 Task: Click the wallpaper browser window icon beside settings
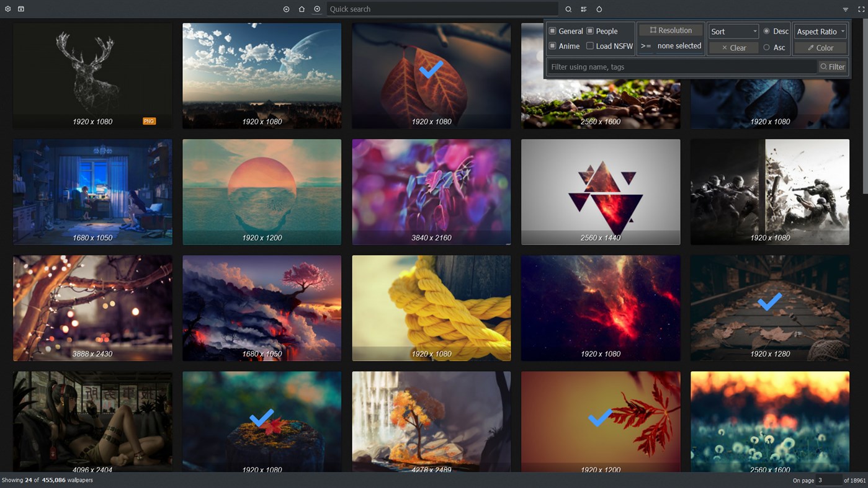pos(20,9)
